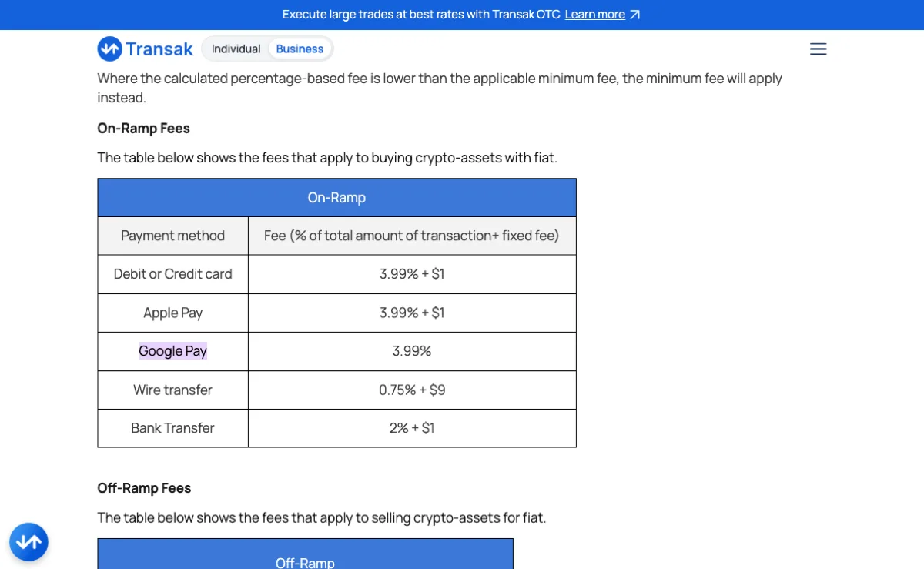The height and width of the screenshot is (569, 924).
Task: Click the highlighted Google Pay cell
Action: (172, 351)
